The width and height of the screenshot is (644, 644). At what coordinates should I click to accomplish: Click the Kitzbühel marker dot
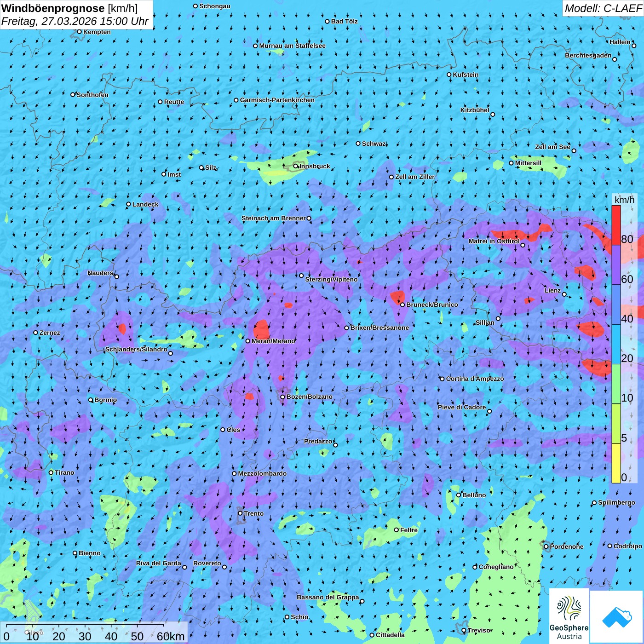(493, 115)
